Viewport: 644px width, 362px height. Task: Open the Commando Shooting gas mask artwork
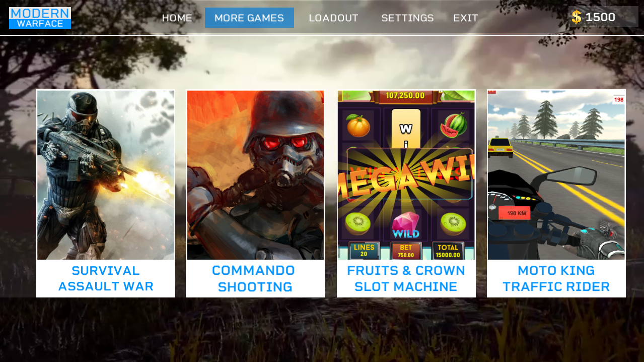(255, 175)
